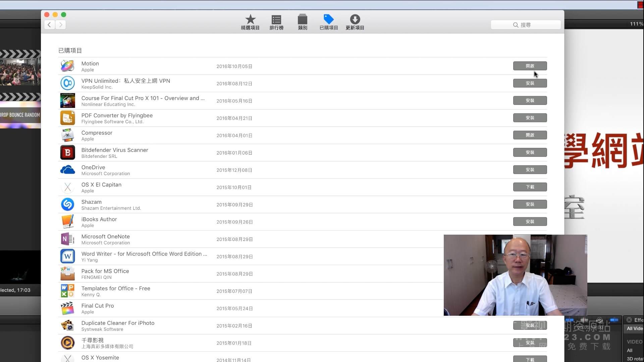
Task: Click the Microsoft OneNote icon
Action: (67, 239)
